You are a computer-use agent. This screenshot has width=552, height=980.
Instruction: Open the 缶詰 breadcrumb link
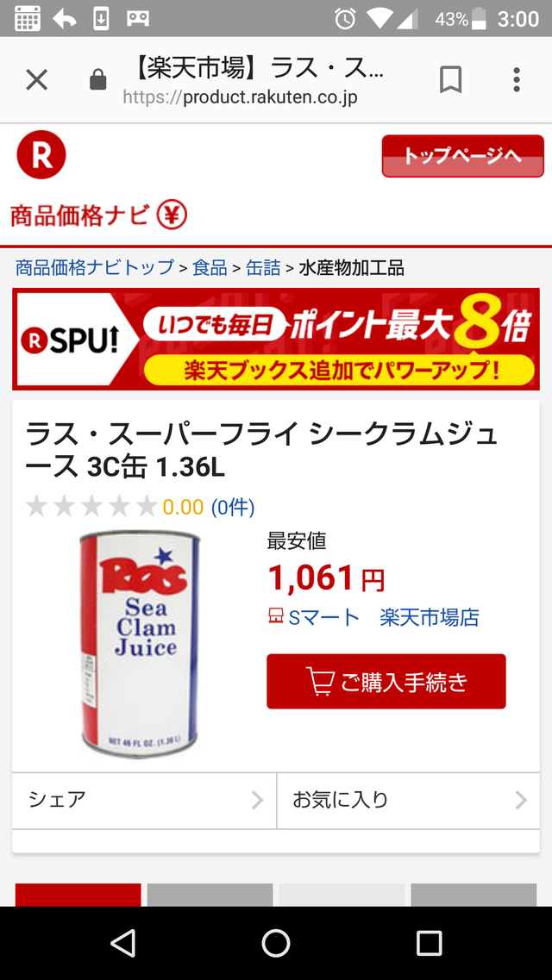coord(263,267)
